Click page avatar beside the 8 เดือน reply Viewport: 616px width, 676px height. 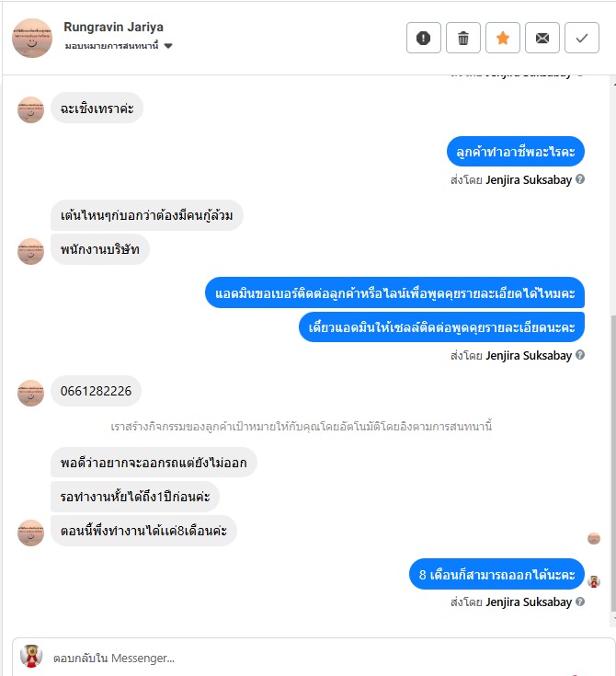click(x=594, y=581)
